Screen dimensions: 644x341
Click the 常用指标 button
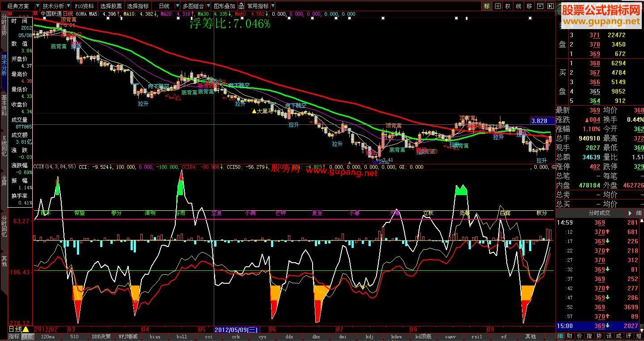click(x=258, y=6)
